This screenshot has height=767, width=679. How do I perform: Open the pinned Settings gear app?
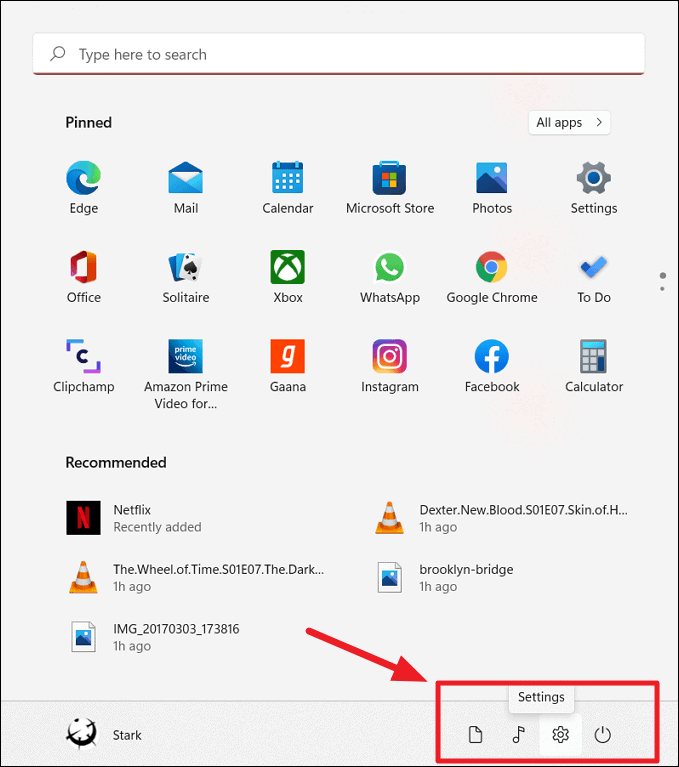[594, 187]
